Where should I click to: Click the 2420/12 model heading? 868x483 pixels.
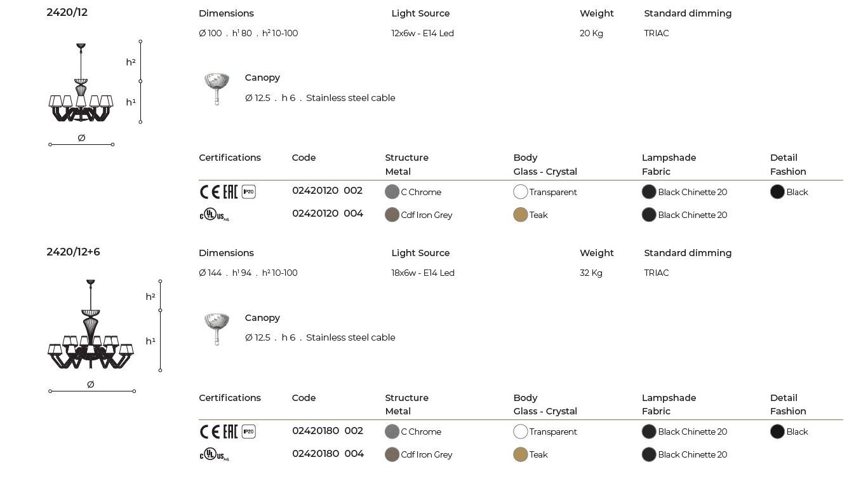pyautogui.click(x=67, y=12)
